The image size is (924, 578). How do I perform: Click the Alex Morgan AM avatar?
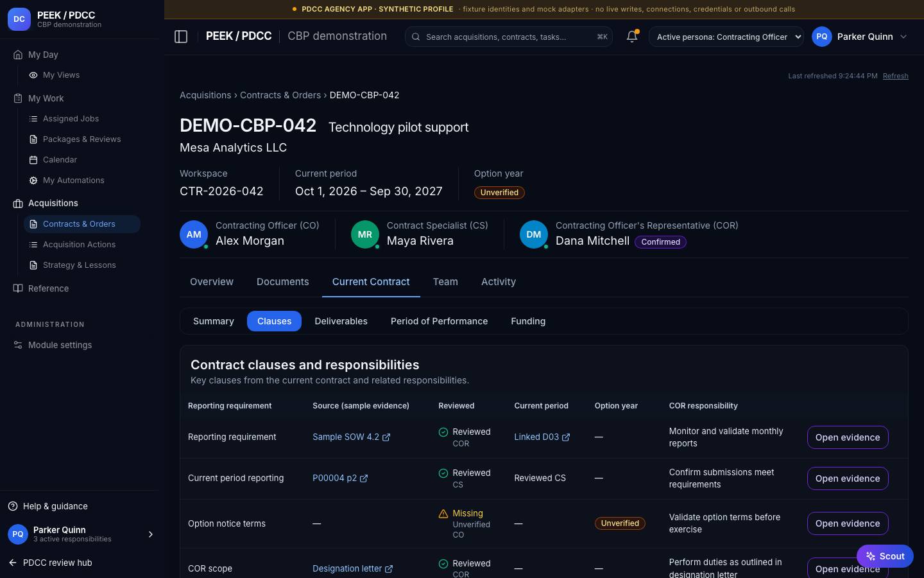click(194, 234)
